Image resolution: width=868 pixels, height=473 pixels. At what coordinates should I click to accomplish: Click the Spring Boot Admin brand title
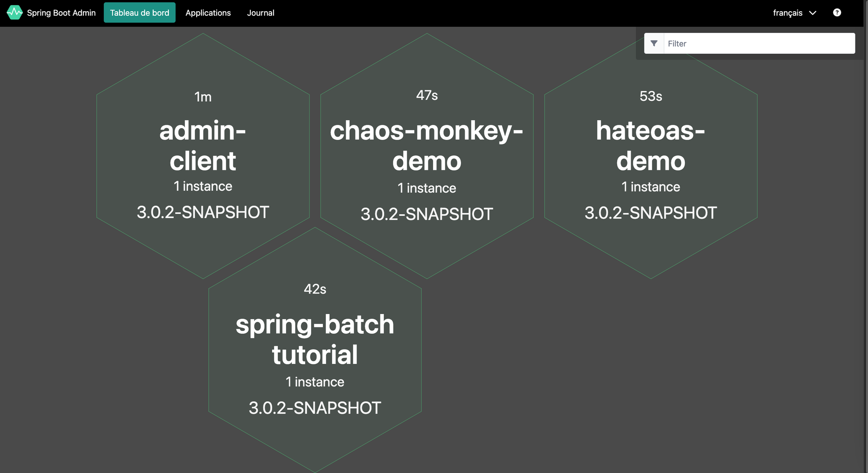tap(61, 13)
